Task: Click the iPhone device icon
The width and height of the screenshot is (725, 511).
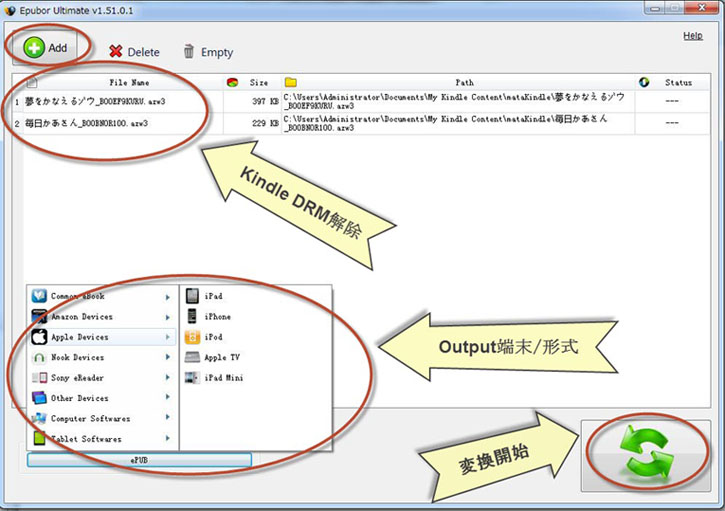Action: pos(192,316)
